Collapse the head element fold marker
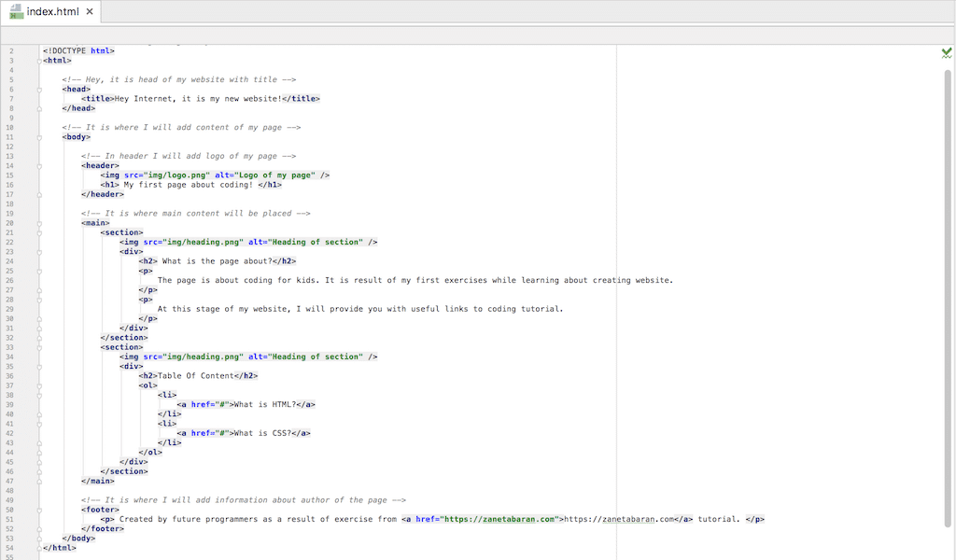 tap(37, 89)
